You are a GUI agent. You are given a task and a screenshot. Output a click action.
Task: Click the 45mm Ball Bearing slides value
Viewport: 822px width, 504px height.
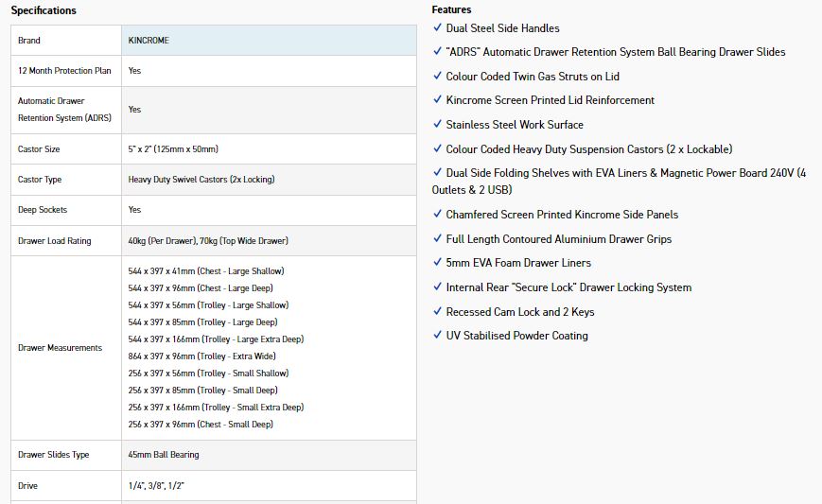tap(164, 455)
